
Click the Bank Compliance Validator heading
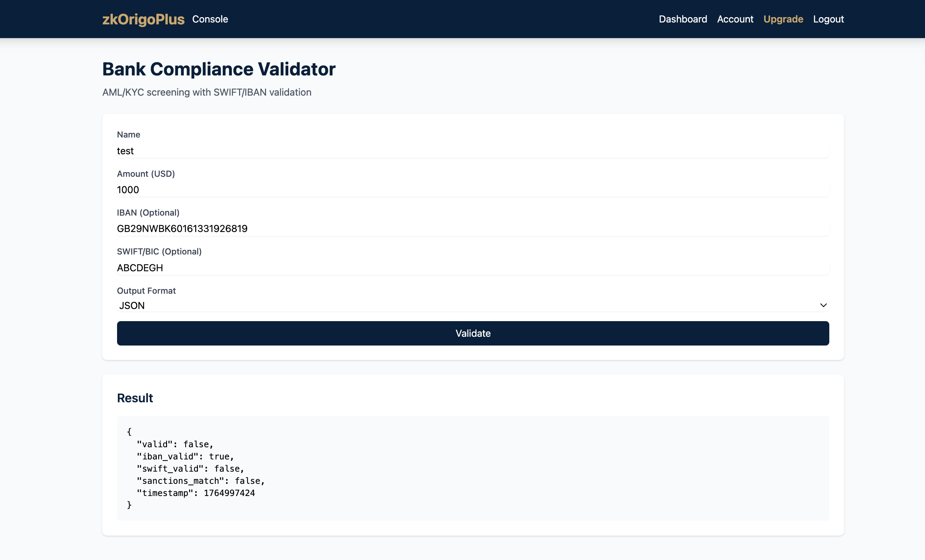click(x=218, y=69)
